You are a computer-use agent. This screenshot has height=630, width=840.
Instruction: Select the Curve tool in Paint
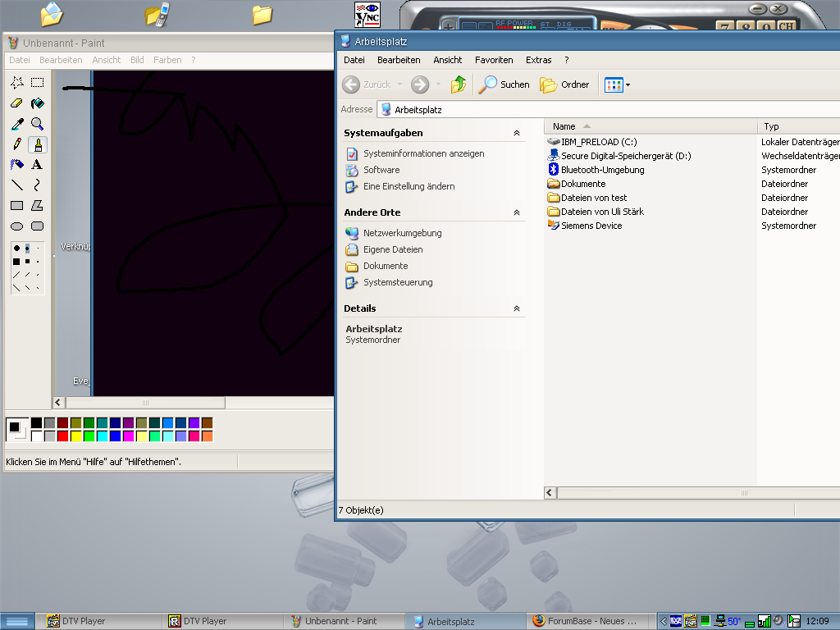38,185
